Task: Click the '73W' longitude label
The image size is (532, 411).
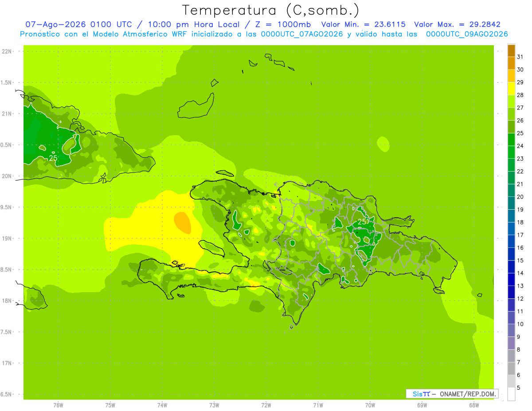Action: [x=214, y=405]
